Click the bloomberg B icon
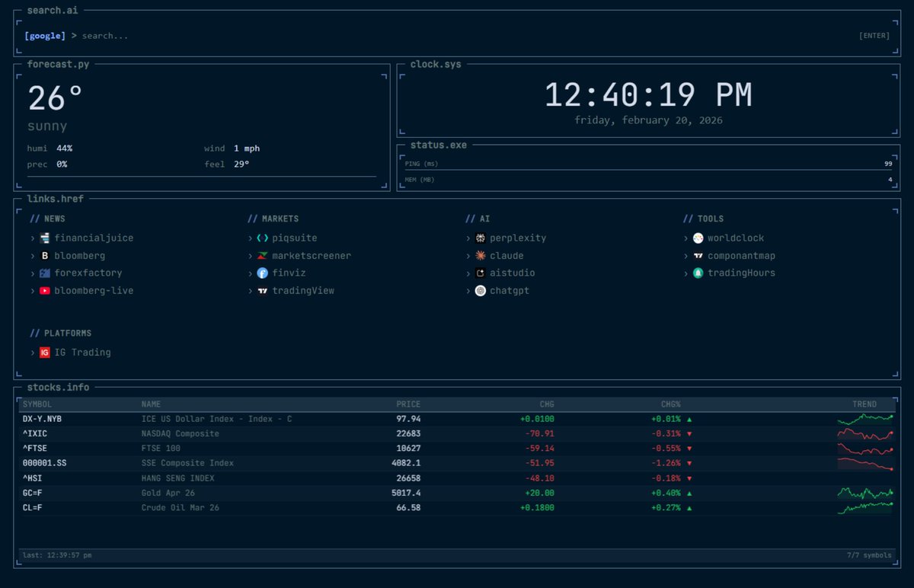Viewport: 914px width, 588px height. click(x=45, y=256)
